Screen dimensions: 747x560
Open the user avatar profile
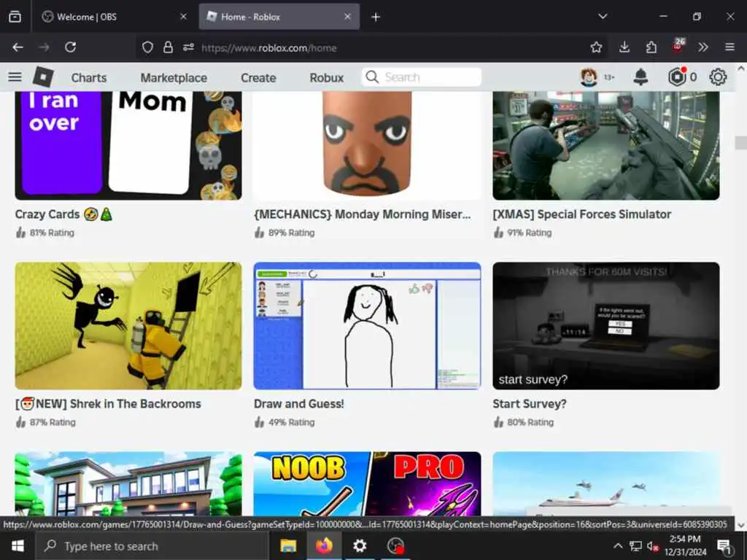click(589, 77)
